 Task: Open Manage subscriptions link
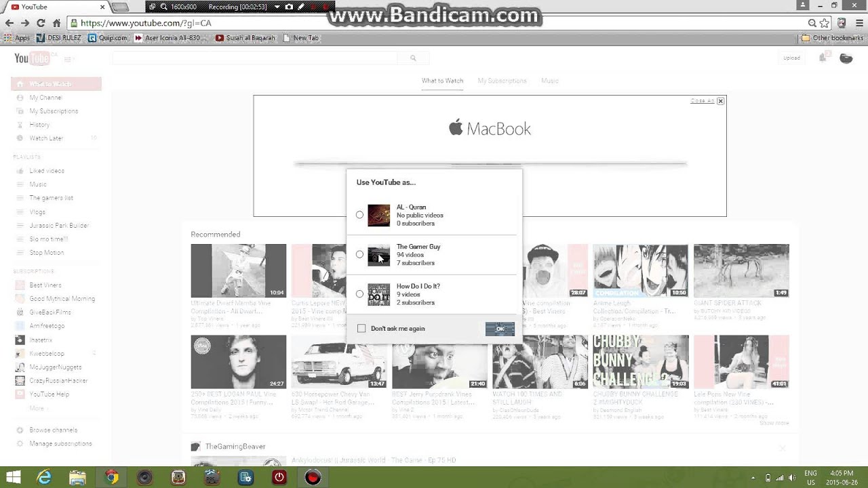point(60,443)
